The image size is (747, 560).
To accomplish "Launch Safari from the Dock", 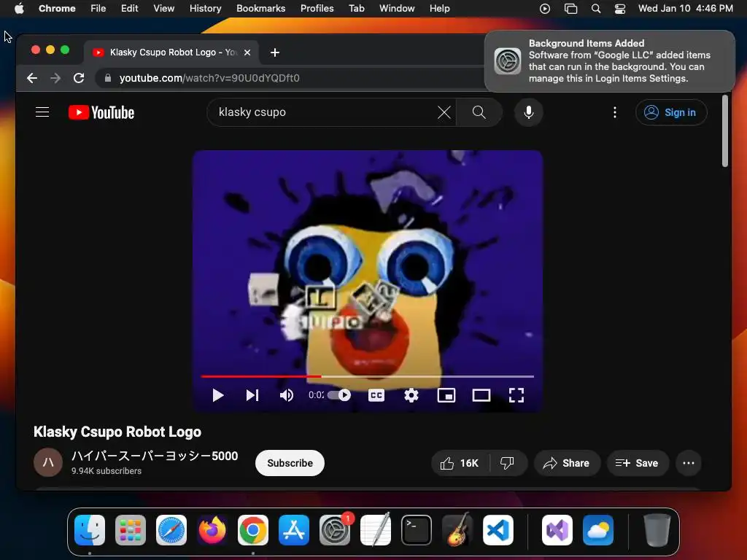I will click(x=171, y=530).
